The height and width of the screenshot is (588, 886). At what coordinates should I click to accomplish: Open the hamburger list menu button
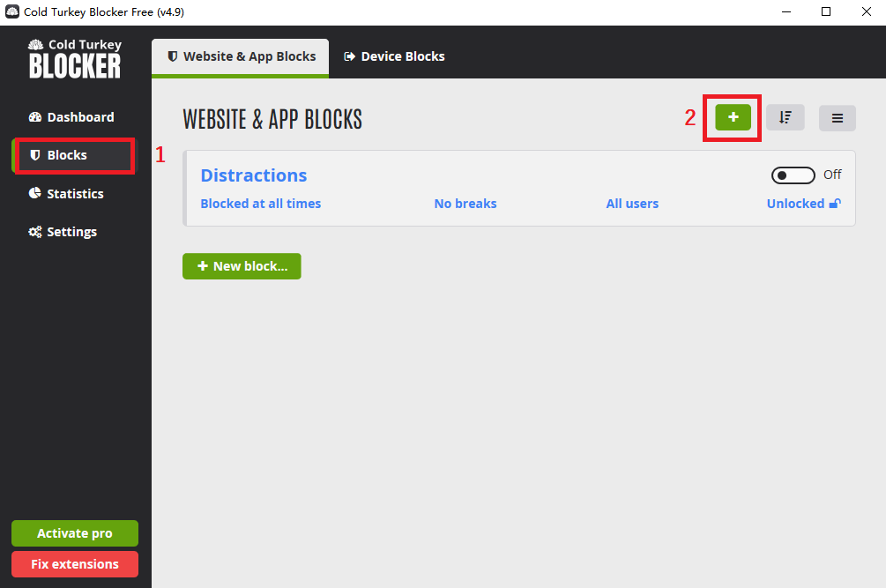(838, 118)
